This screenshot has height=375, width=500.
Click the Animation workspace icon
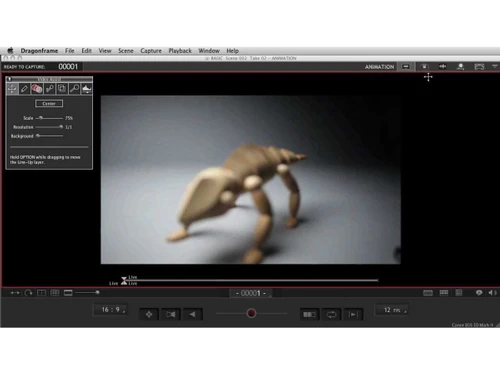click(x=406, y=67)
